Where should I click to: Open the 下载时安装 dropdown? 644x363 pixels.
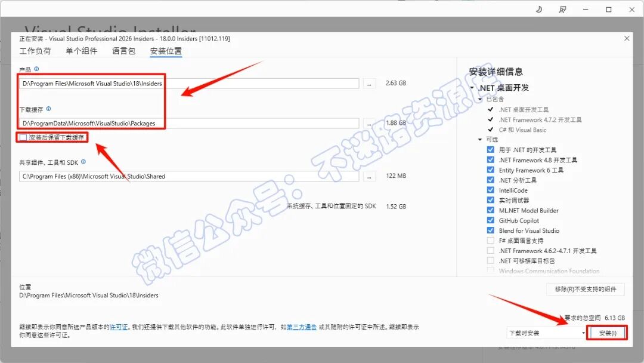coord(547,333)
